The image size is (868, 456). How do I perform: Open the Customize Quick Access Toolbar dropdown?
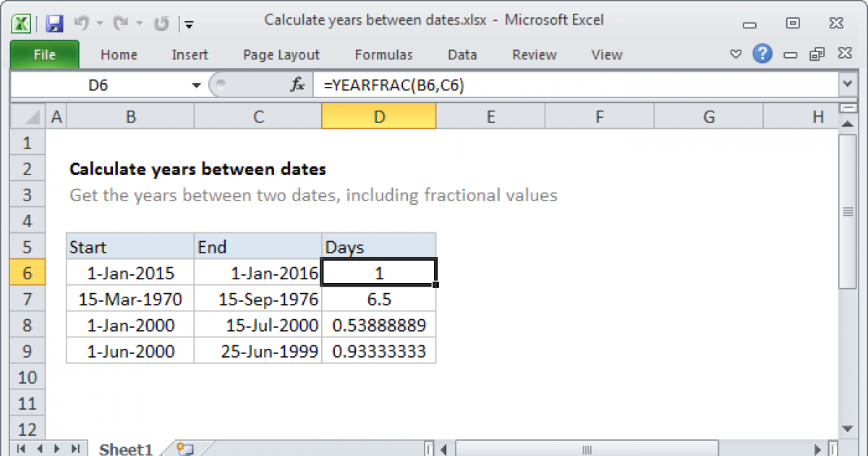(x=189, y=24)
